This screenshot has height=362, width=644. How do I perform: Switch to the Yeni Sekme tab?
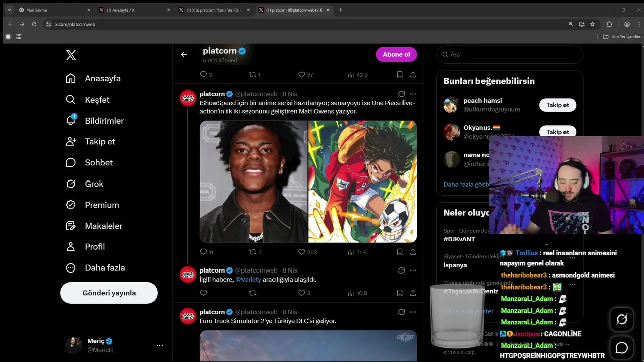point(54,10)
